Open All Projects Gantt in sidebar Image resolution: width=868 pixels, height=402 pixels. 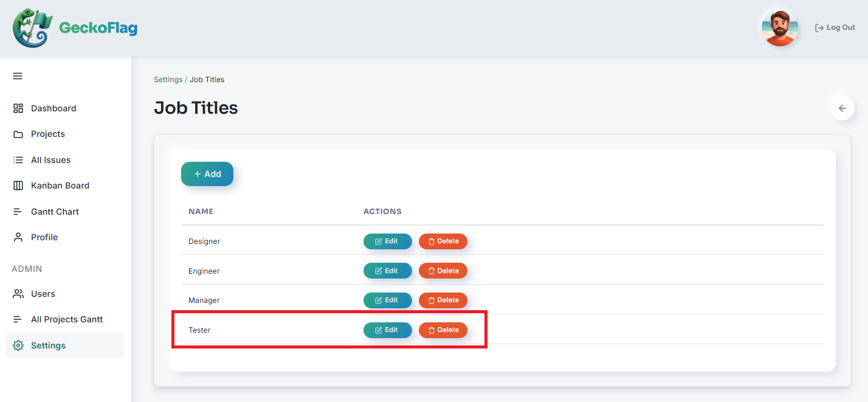[64, 319]
